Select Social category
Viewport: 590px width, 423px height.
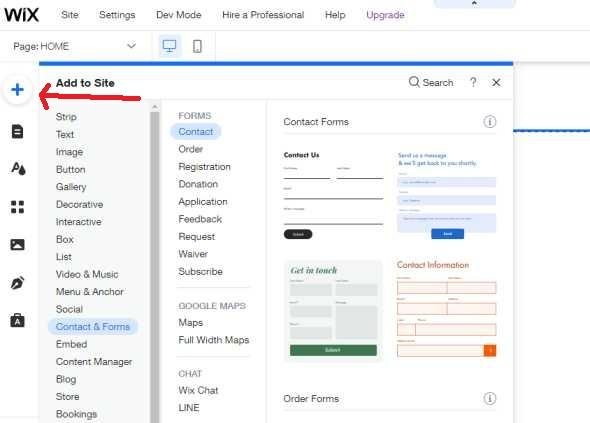pyautogui.click(x=69, y=309)
